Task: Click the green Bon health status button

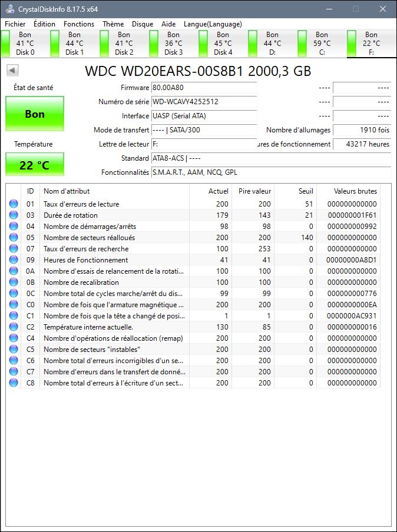Action: point(35,114)
